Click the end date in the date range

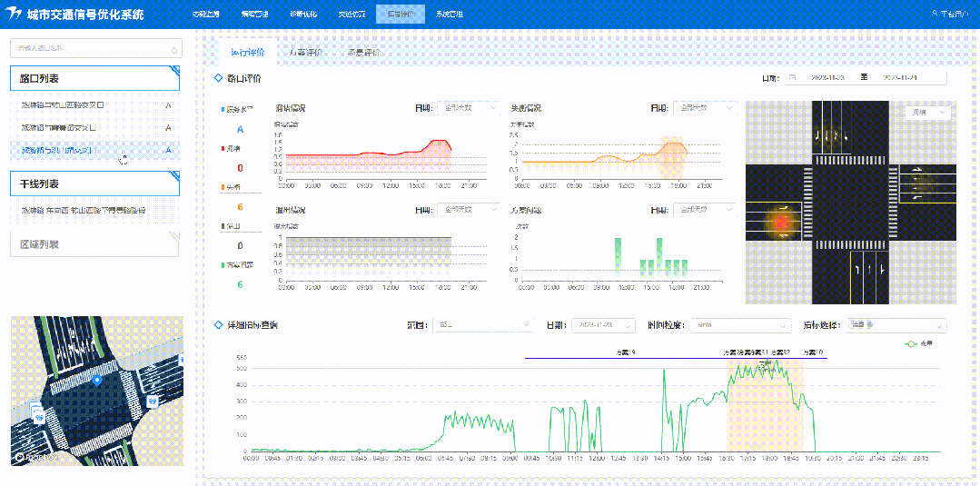899,78
